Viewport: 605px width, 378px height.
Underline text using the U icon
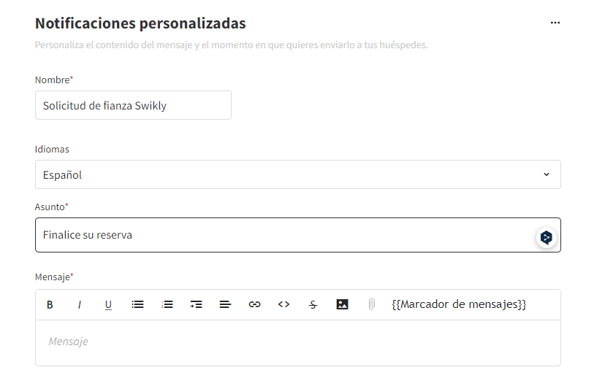pyautogui.click(x=108, y=305)
